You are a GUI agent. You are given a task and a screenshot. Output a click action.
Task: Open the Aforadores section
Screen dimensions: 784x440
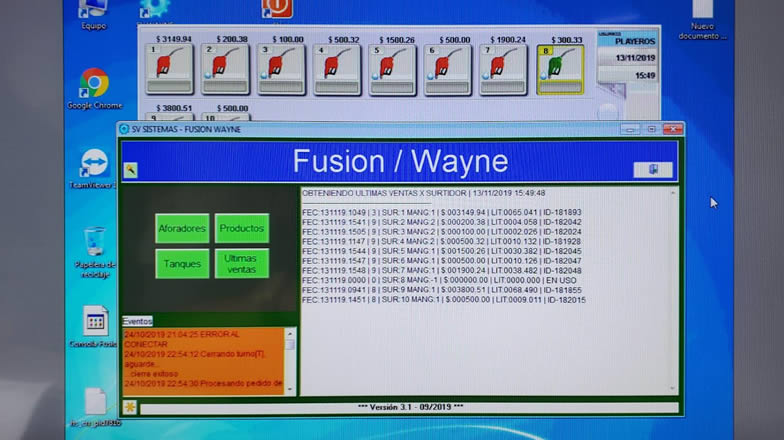(182, 228)
